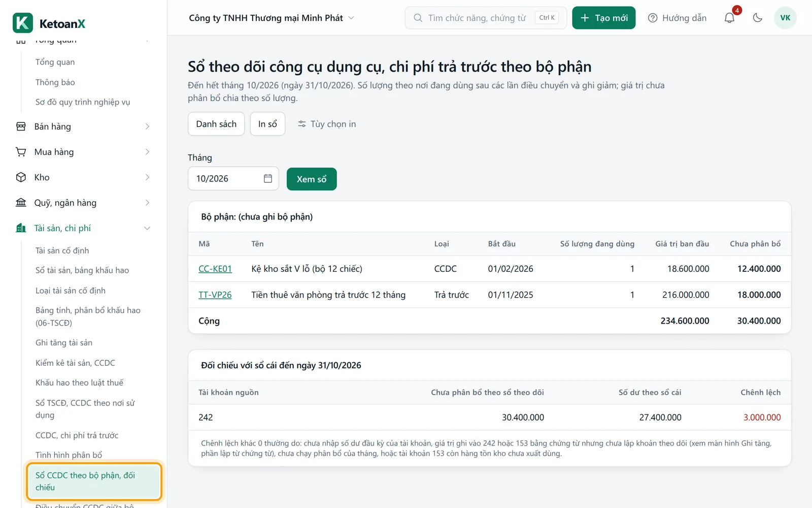This screenshot has height=508, width=812.
Task: Click Kệ kho sắt V lỗ name cell
Action: pos(307,269)
